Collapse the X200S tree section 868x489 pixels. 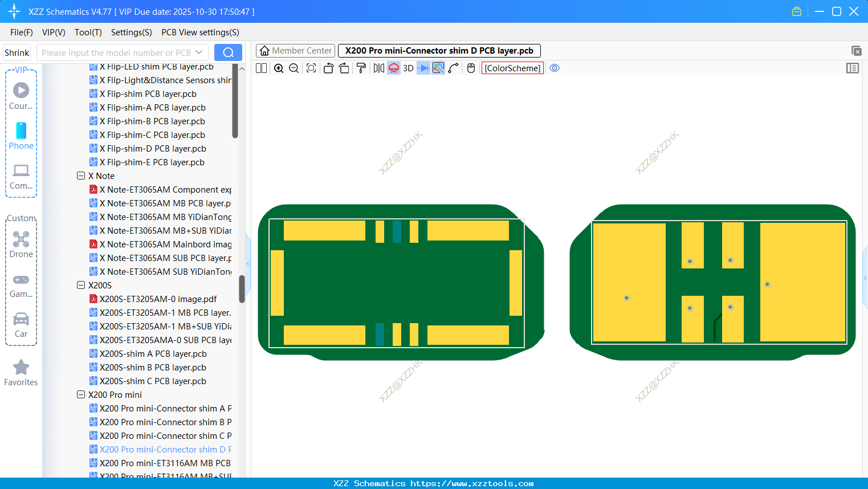click(81, 285)
